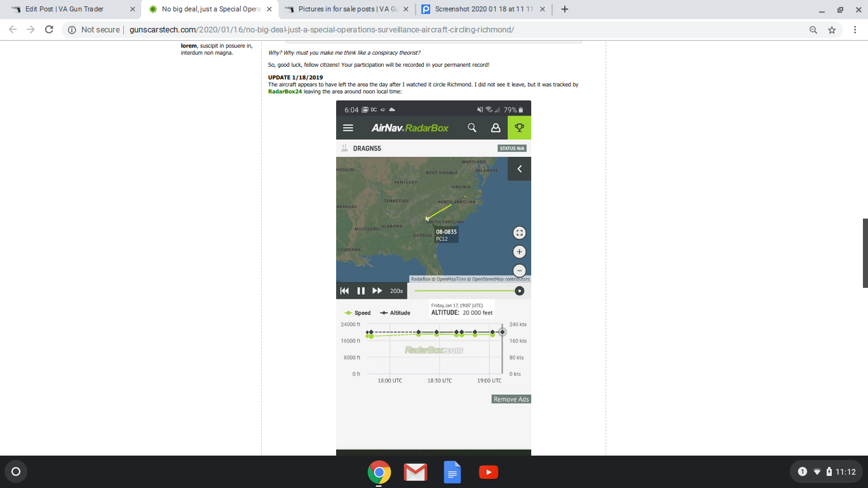Open the RadarBox user account icon
The height and width of the screenshot is (488, 868).
click(496, 128)
